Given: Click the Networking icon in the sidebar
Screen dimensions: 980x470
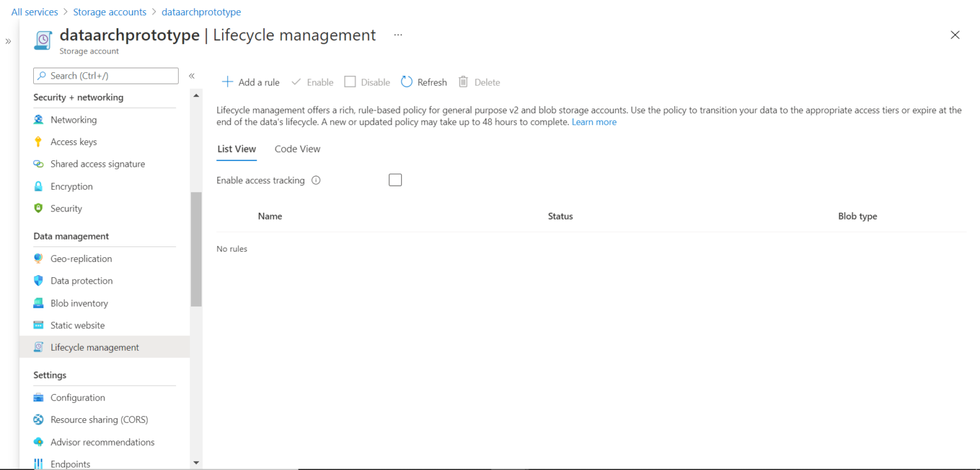Looking at the screenshot, I should tap(38, 120).
